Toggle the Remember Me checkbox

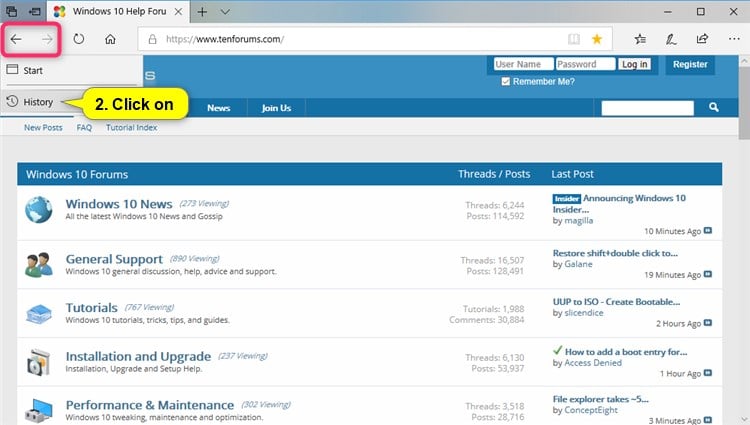[506, 81]
